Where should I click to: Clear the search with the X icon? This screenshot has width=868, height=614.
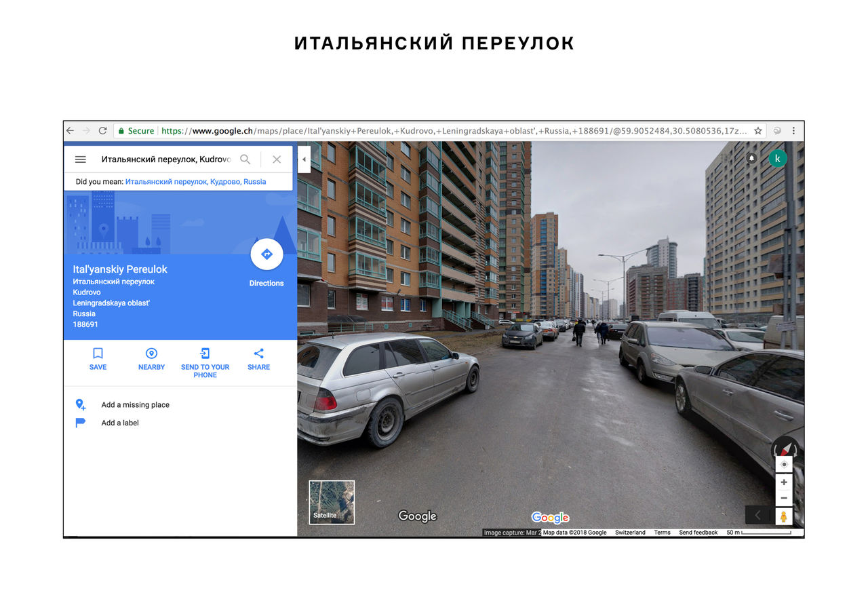pos(277,159)
